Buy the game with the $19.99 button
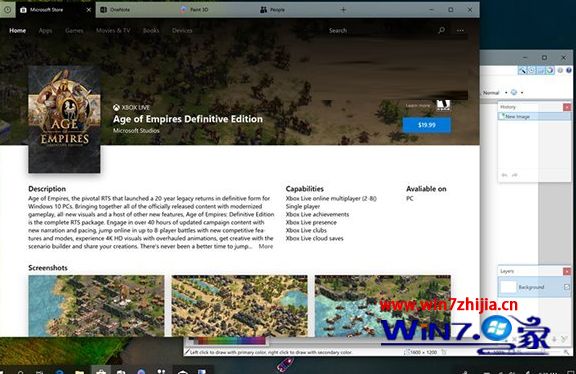This screenshot has width=576, height=374. point(426,125)
